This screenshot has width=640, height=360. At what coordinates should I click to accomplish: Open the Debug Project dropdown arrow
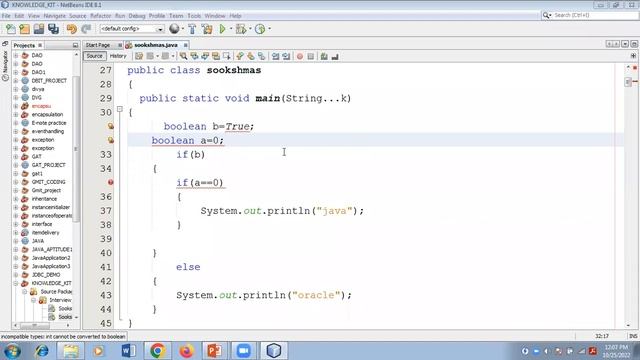click(250, 29)
